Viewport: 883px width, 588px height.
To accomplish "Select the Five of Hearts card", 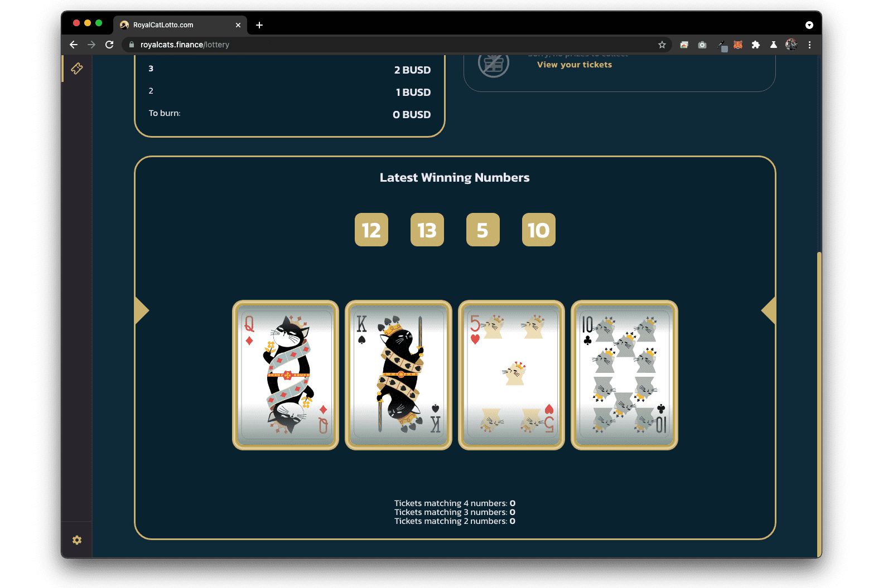I will click(x=512, y=375).
